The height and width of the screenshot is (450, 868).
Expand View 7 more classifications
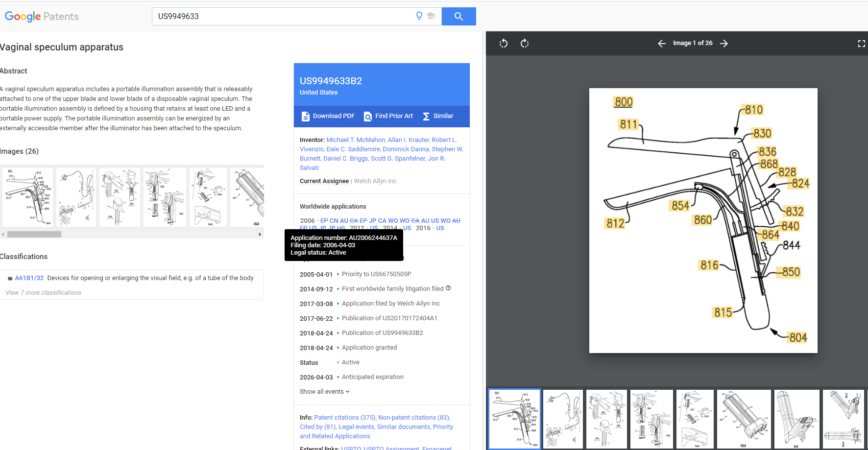[44, 292]
